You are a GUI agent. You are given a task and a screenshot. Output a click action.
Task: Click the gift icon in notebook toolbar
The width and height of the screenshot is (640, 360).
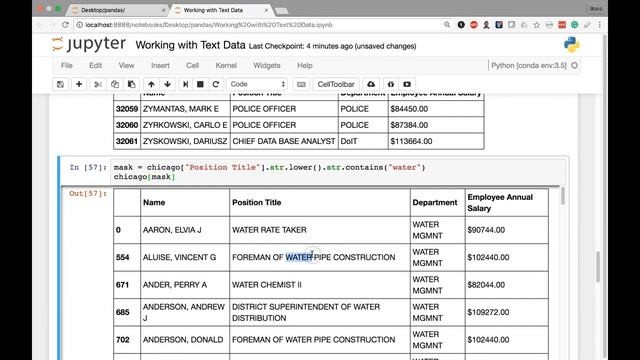391,84
